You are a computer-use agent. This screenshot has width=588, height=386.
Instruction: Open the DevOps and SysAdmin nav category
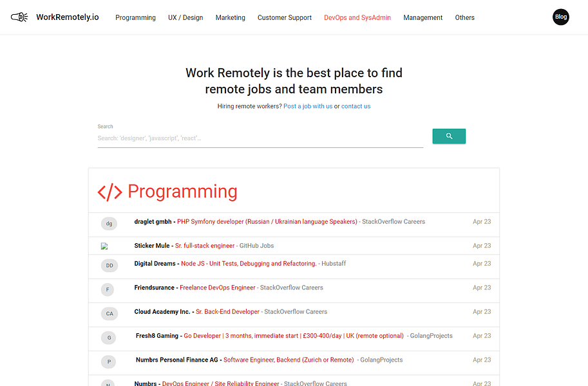pyautogui.click(x=357, y=17)
